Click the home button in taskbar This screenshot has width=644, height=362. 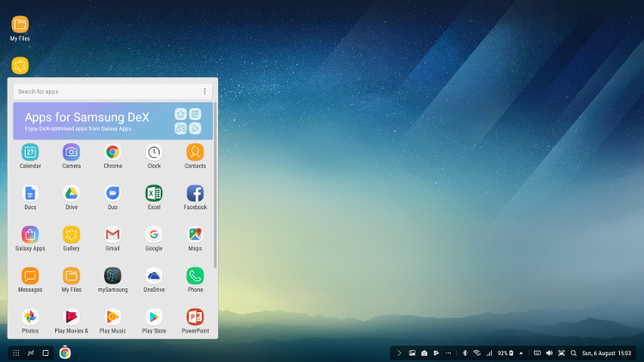click(x=46, y=353)
